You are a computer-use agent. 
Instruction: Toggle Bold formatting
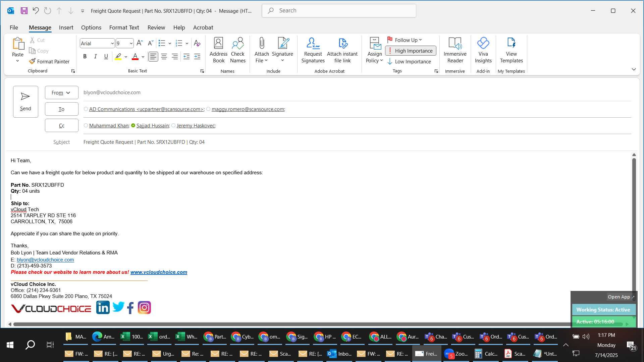pyautogui.click(x=85, y=57)
